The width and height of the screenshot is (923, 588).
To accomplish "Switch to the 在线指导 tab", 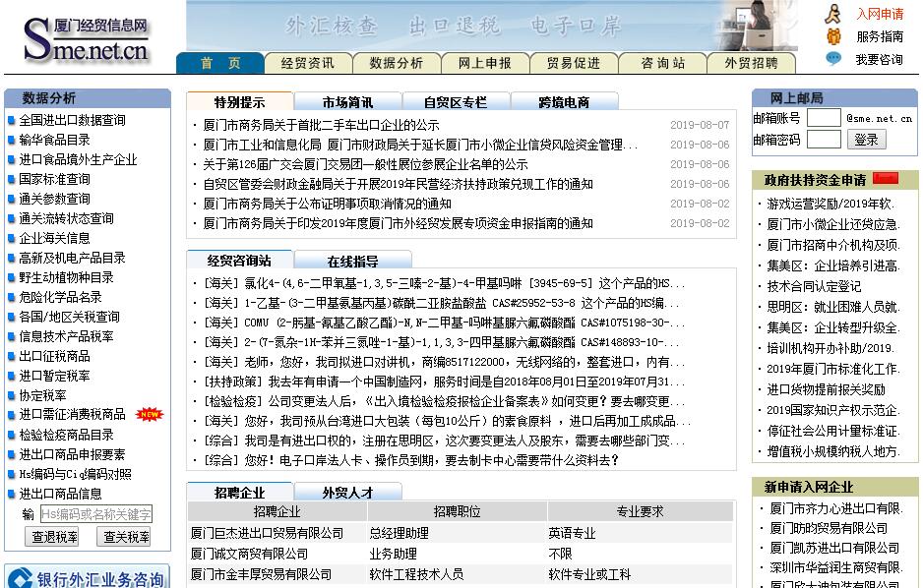I will (x=352, y=261).
